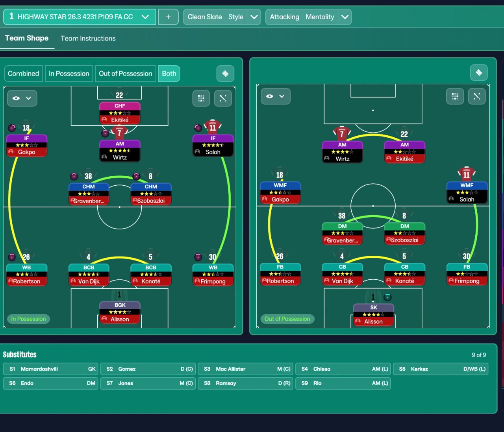This screenshot has width=504, height=432.
Task: Select Szoboszlai's DM role card
Action: [404, 233]
